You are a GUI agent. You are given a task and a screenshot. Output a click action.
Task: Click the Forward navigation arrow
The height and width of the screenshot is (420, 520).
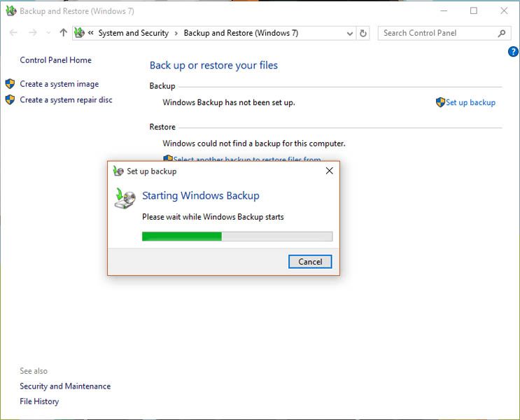[32, 33]
